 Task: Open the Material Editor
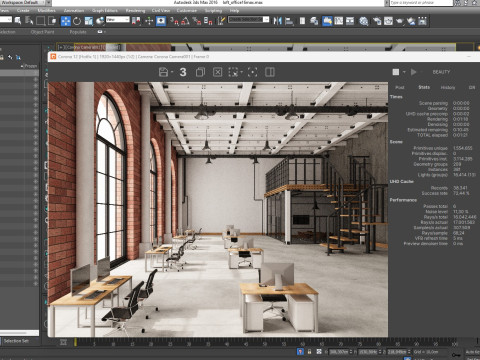pos(364,21)
